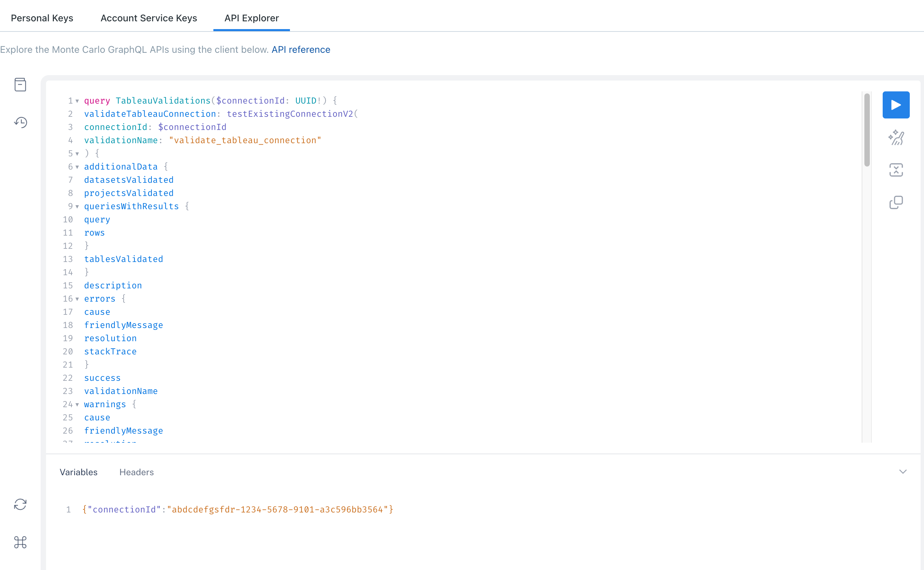Open saved operations from the sidebar icon
Screen dimensions: 924x570
click(20, 84)
